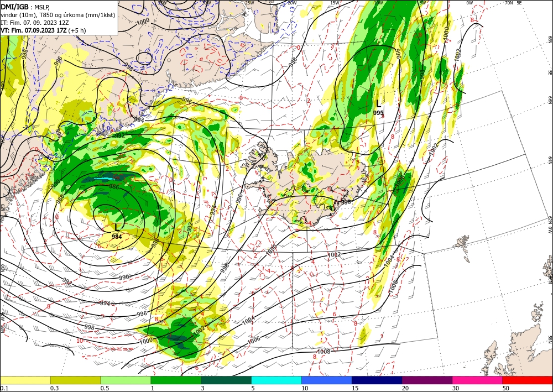553x392 pixels.
Task: Click the '1008' isobar label
Action: point(324,352)
